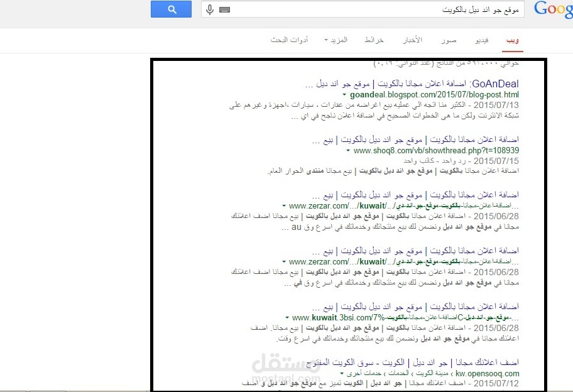Click the 2015/07/13 snippet date text
The width and height of the screenshot is (573, 392).
tap(496, 105)
